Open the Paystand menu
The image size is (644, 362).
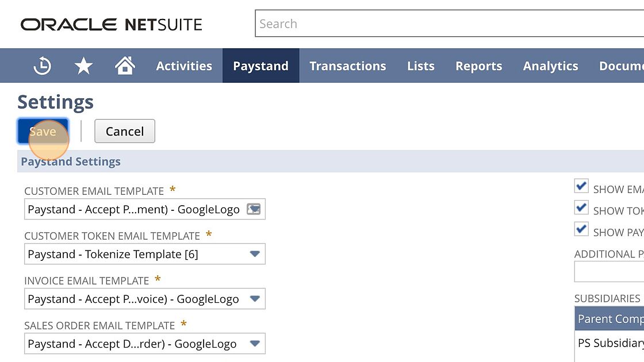click(x=261, y=66)
